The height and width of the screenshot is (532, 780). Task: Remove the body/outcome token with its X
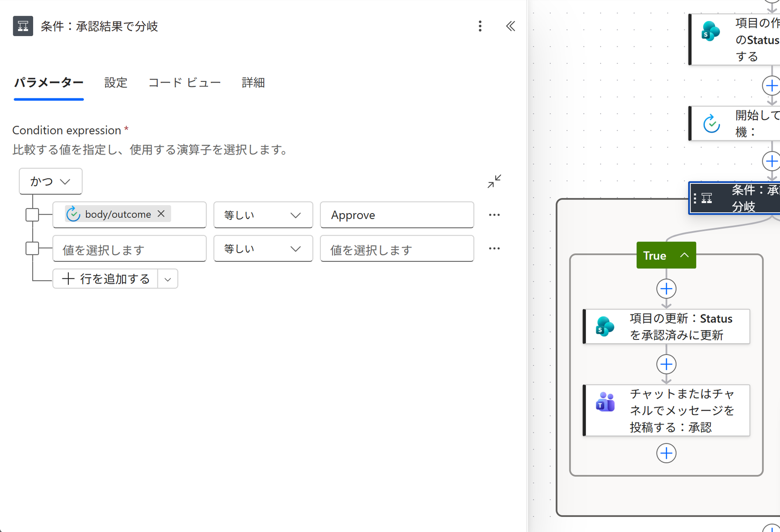pyautogui.click(x=161, y=214)
